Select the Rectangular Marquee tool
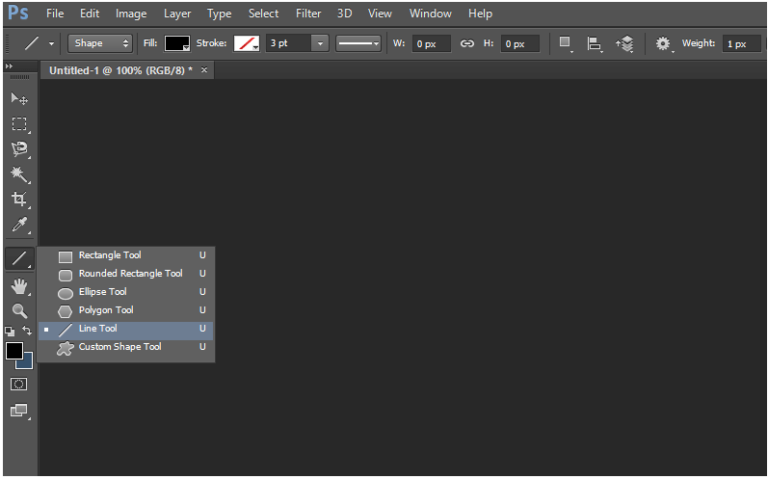 pyautogui.click(x=19, y=123)
